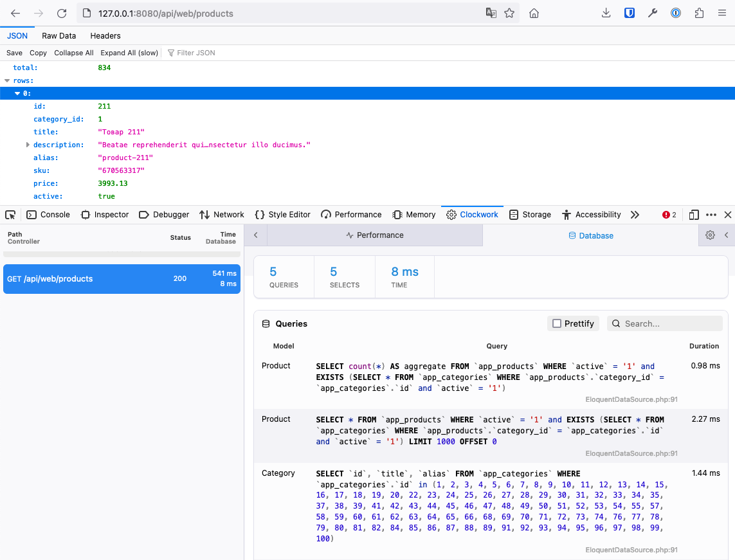Click the Category model cell

(278, 473)
